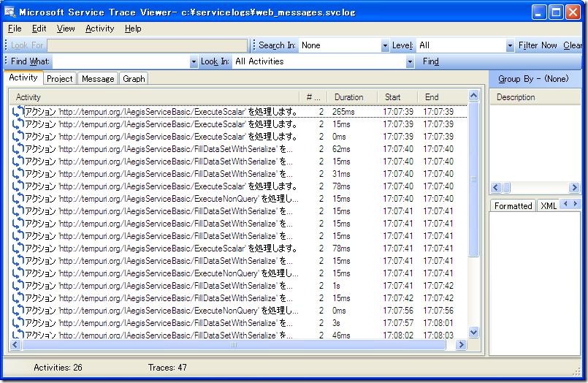This screenshot has width=588, height=383.
Task: Switch to the Graph tab
Action: point(134,79)
